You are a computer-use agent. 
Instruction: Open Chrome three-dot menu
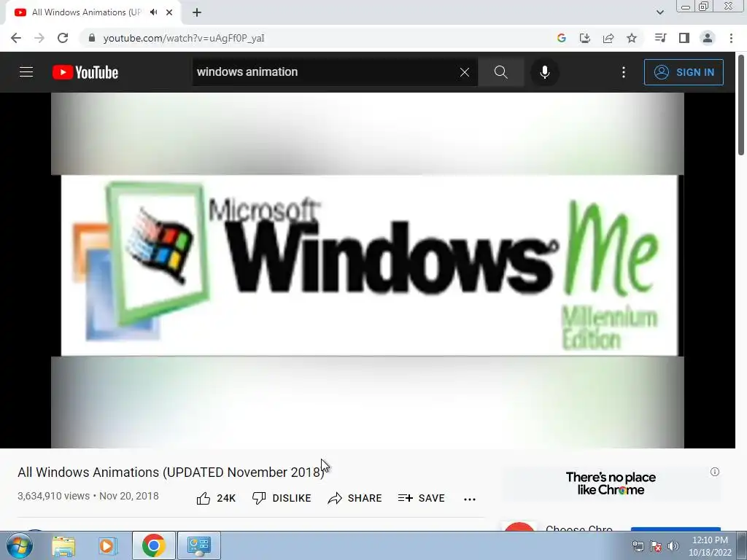pyautogui.click(x=731, y=38)
